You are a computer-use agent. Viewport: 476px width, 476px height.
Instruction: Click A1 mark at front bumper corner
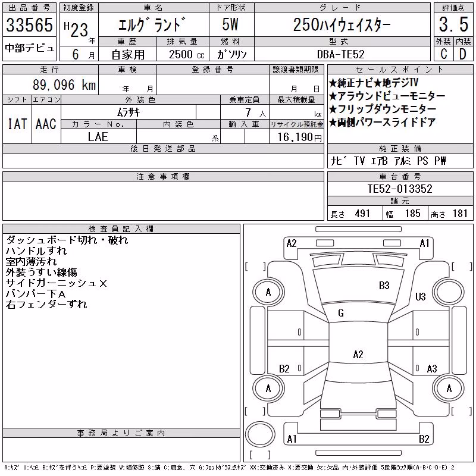pyautogui.click(x=424, y=243)
